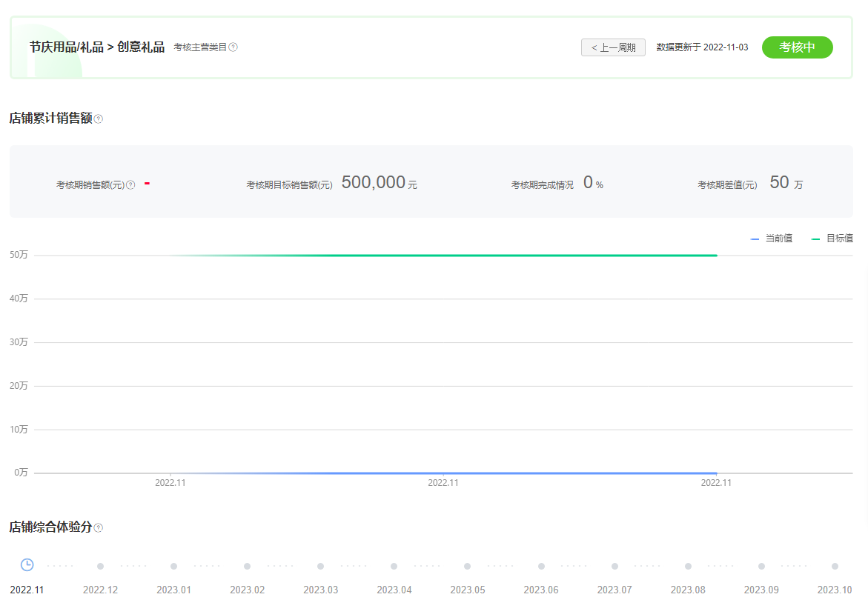Toggle 目标值 series in chart legend

click(832, 239)
